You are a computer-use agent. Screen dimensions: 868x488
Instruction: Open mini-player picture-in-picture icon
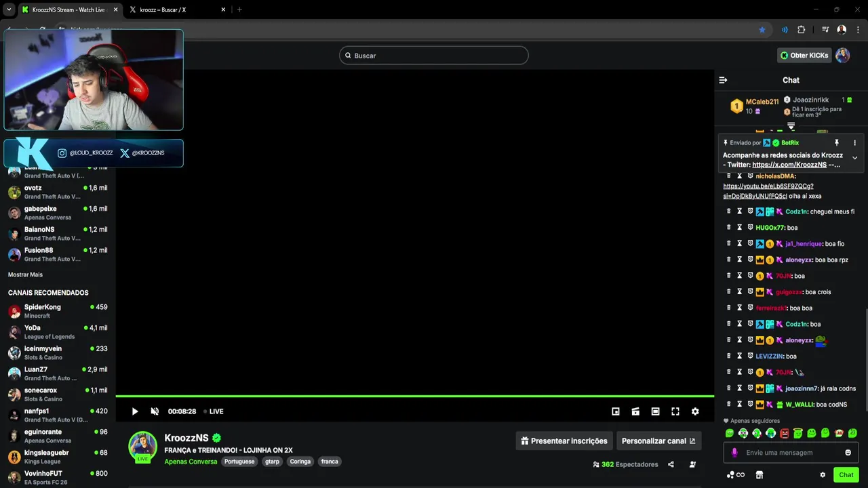616,411
